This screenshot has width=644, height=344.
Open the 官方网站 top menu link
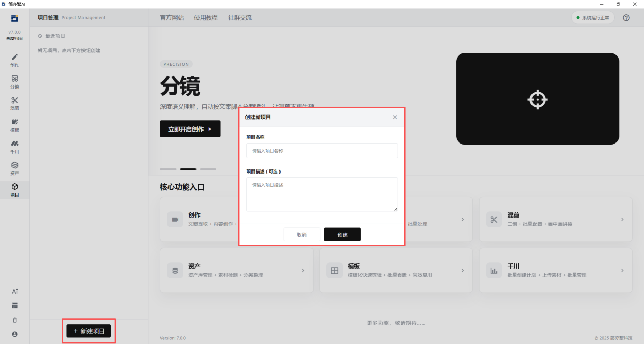172,18
